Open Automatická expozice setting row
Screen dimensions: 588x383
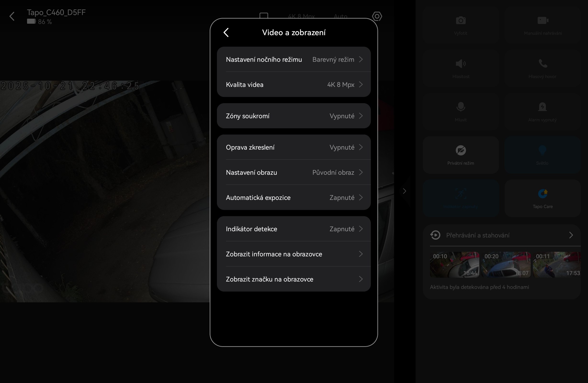tap(294, 198)
